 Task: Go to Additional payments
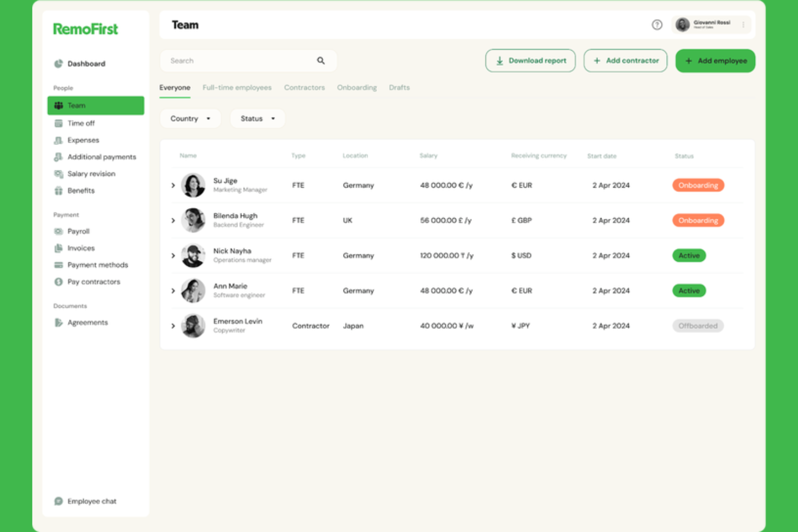point(101,157)
